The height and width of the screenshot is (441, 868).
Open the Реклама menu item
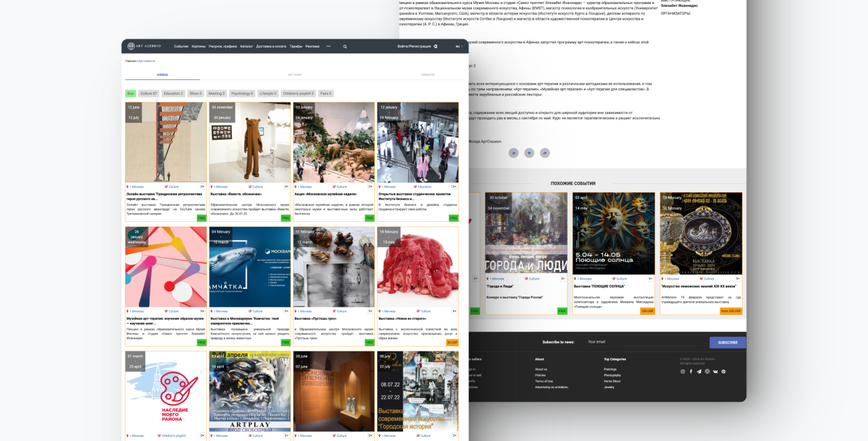312,46
